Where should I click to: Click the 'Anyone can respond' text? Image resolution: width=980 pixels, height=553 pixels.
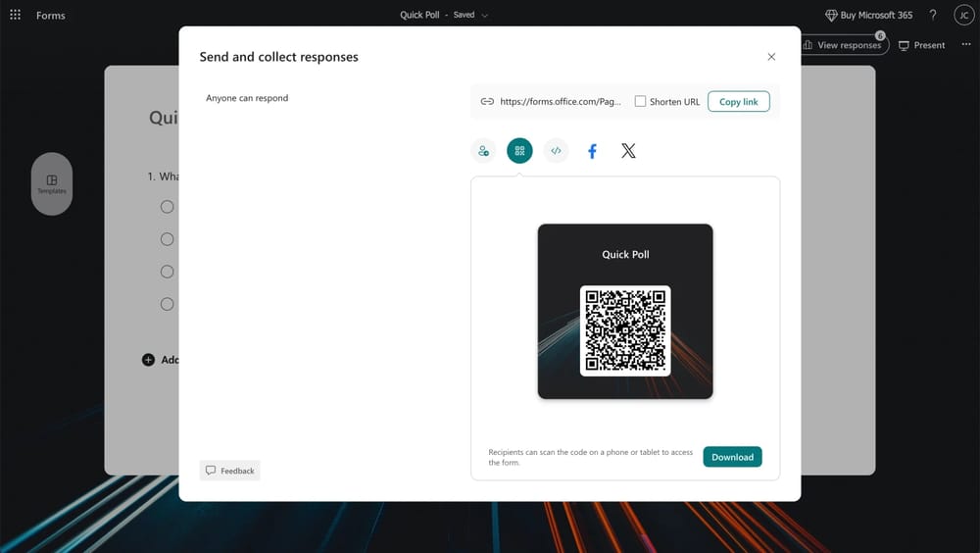(x=247, y=98)
